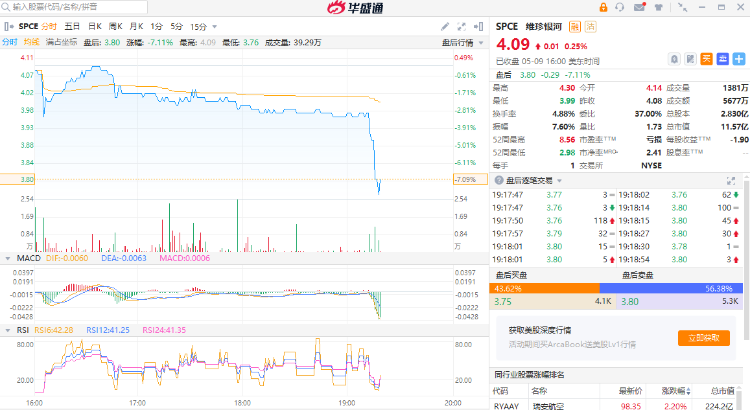Open the mail messages icon
The width and height of the screenshot is (750, 410).
point(640,7)
